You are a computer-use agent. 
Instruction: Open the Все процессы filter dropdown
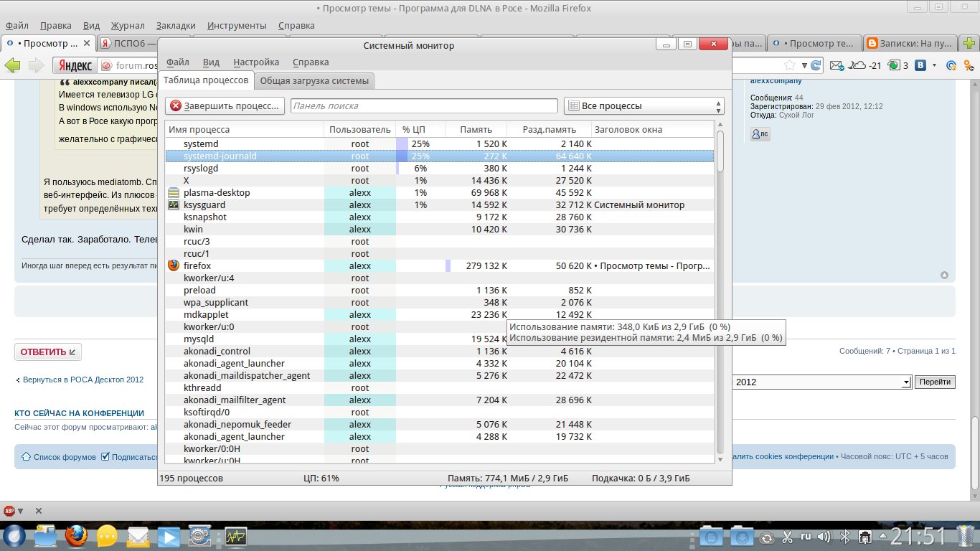(x=644, y=106)
